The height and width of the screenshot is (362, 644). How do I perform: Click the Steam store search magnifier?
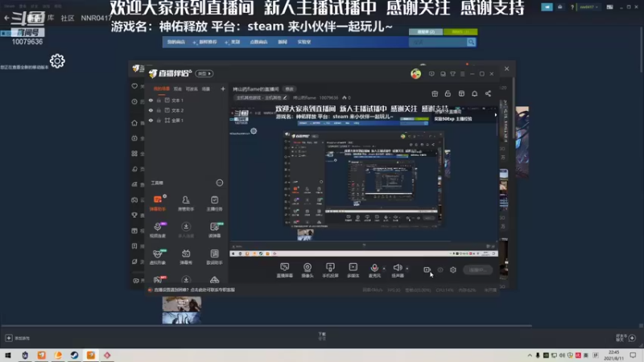pyautogui.click(x=471, y=42)
